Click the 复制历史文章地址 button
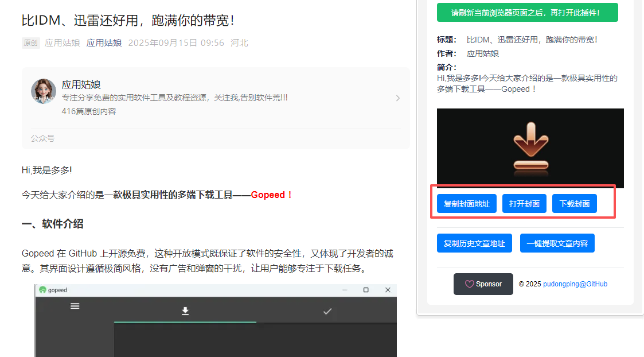This screenshot has height=357, width=644. [x=474, y=243]
